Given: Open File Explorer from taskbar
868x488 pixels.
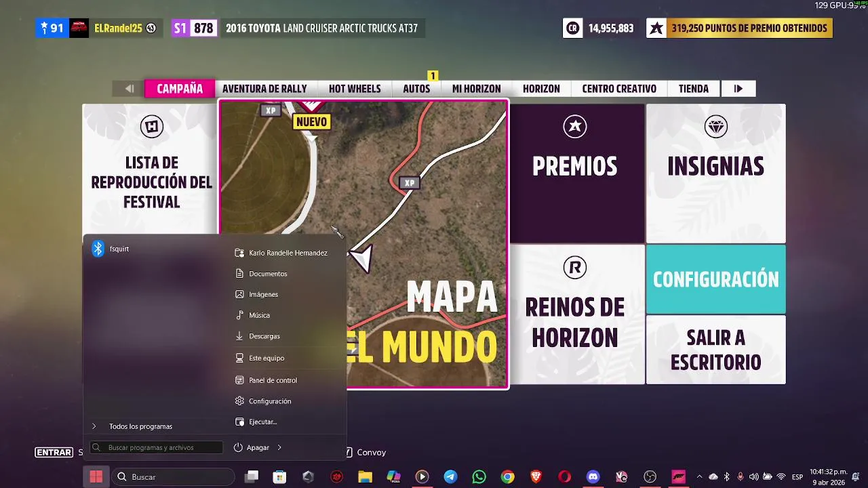Looking at the screenshot, I should 365,477.
